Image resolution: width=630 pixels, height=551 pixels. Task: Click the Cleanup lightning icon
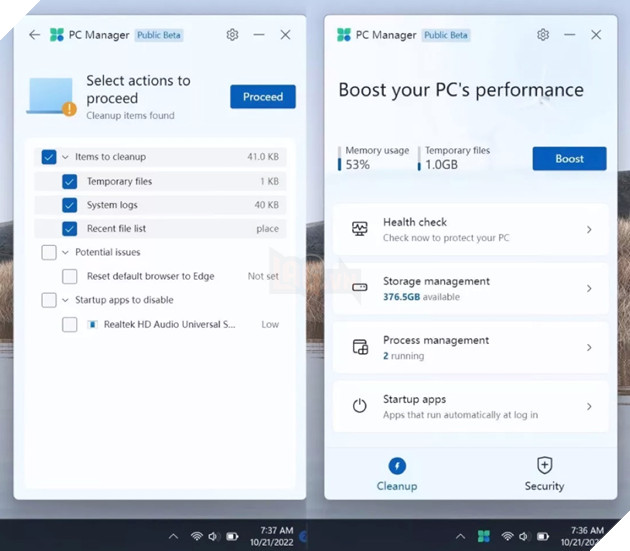click(x=397, y=466)
